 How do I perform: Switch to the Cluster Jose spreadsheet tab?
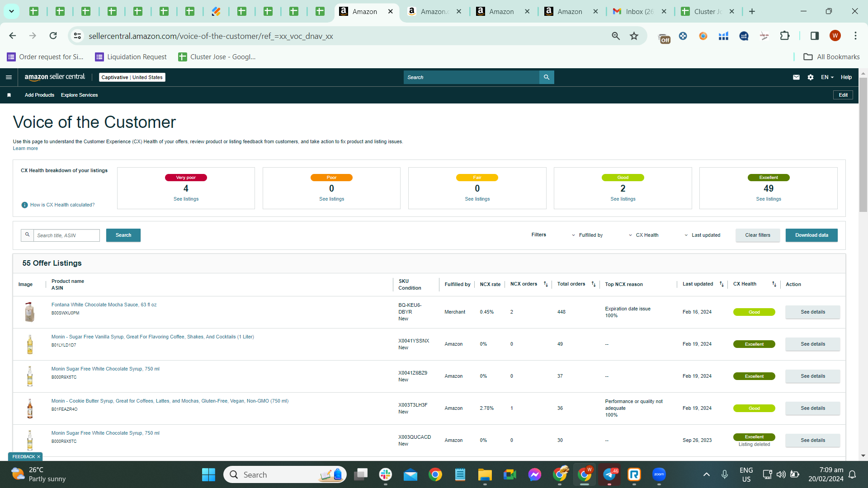[708, 11]
